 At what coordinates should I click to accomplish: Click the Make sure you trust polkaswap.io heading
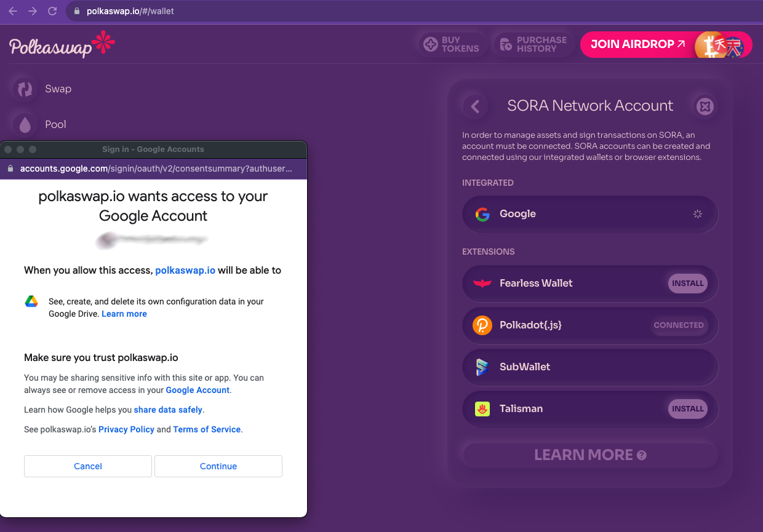tap(101, 357)
